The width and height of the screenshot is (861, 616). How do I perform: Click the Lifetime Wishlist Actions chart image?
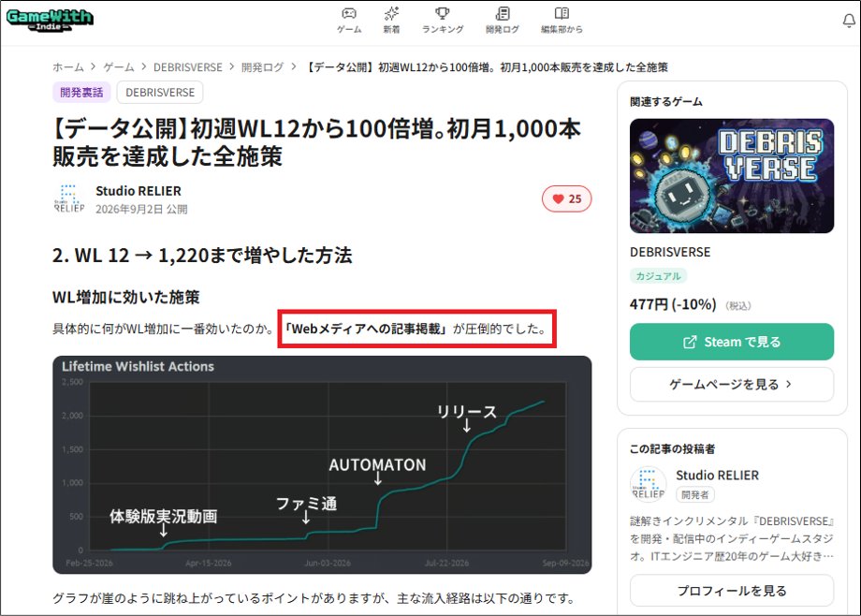point(322,465)
